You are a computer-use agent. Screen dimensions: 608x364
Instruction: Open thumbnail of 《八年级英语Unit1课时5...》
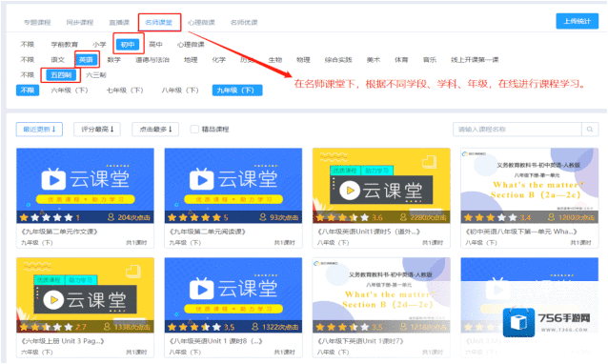[x=381, y=186]
